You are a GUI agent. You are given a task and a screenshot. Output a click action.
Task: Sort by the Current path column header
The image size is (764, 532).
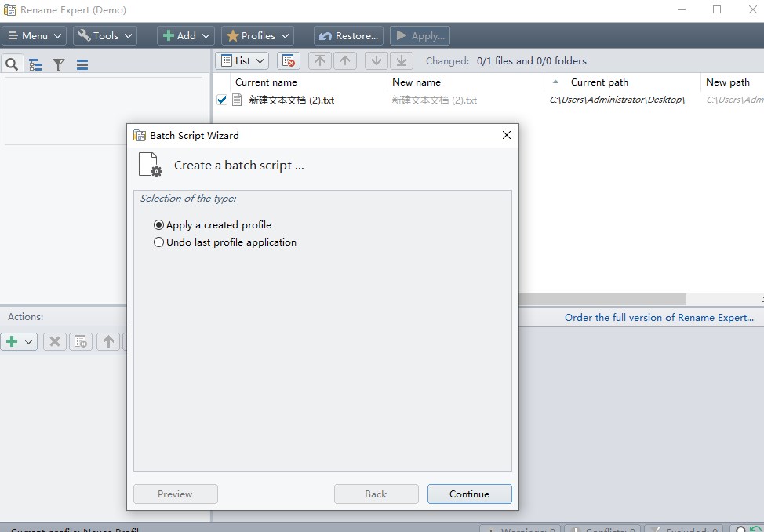pos(599,82)
